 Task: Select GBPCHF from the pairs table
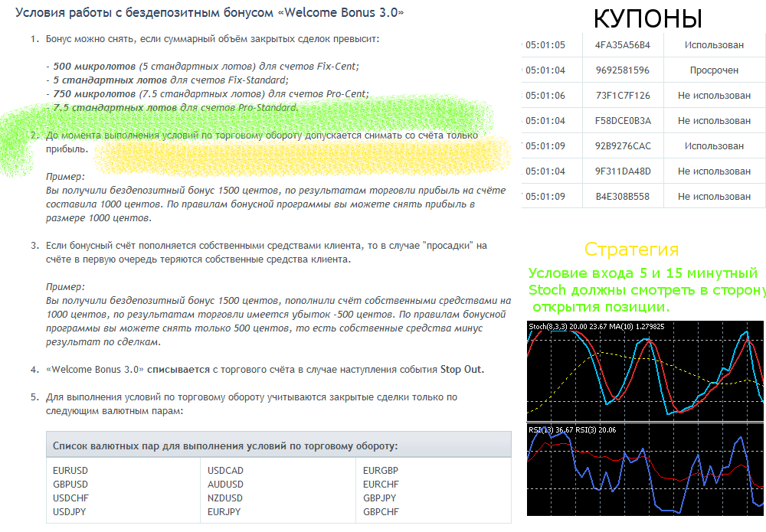pyautogui.click(x=381, y=512)
